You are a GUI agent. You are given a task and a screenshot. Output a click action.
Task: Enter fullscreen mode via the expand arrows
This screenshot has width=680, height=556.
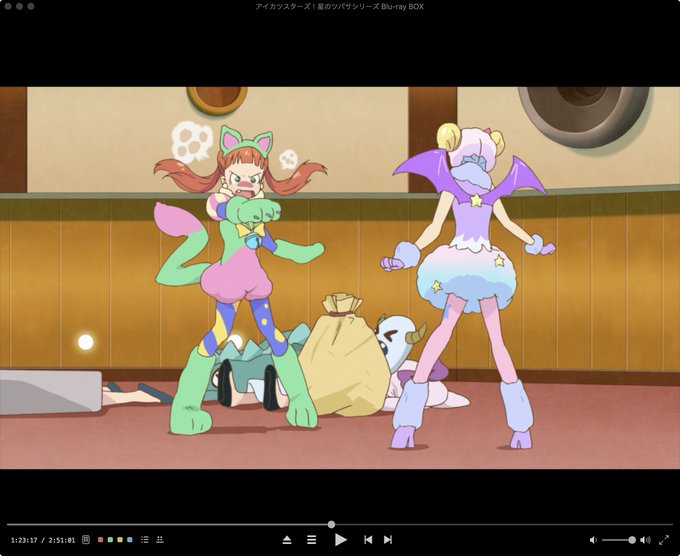pos(664,540)
